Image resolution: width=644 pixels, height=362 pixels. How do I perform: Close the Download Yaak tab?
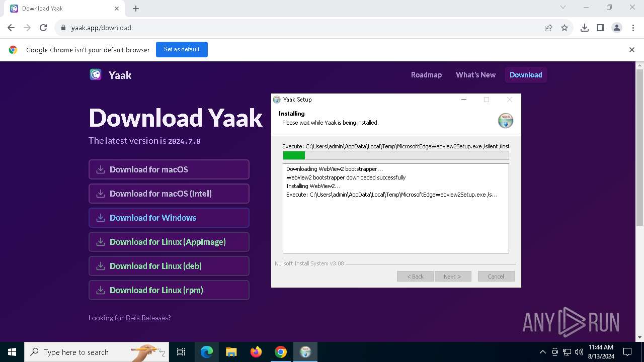pyautogui.click(x=117, y=9)
